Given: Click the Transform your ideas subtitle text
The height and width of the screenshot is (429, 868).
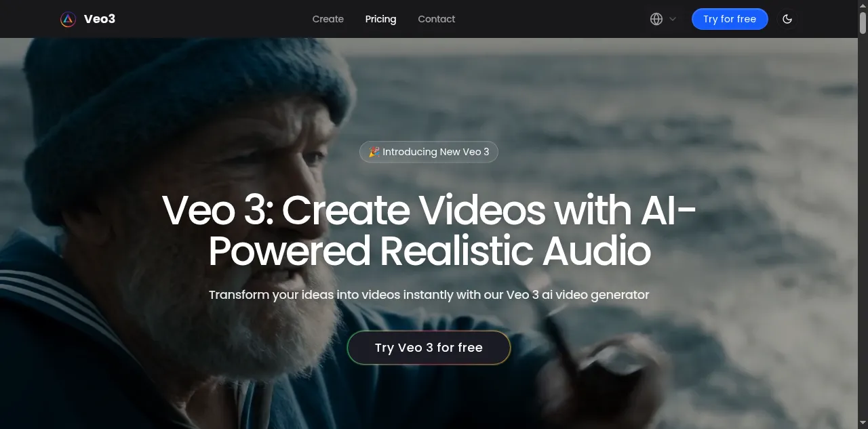Looking at the screenshot, I should tap(429, 295).
